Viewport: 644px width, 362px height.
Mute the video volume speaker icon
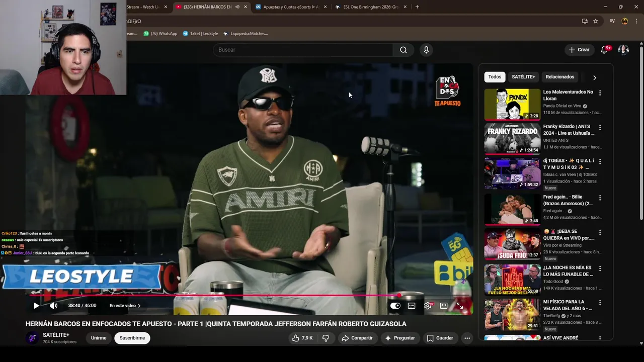tap(54, 306)
